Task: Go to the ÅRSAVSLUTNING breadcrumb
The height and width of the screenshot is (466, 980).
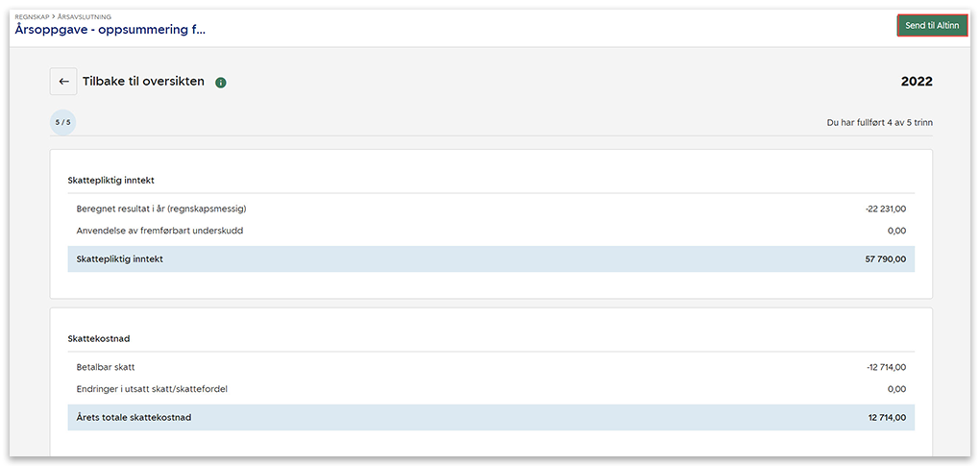Action: (84, 17)
